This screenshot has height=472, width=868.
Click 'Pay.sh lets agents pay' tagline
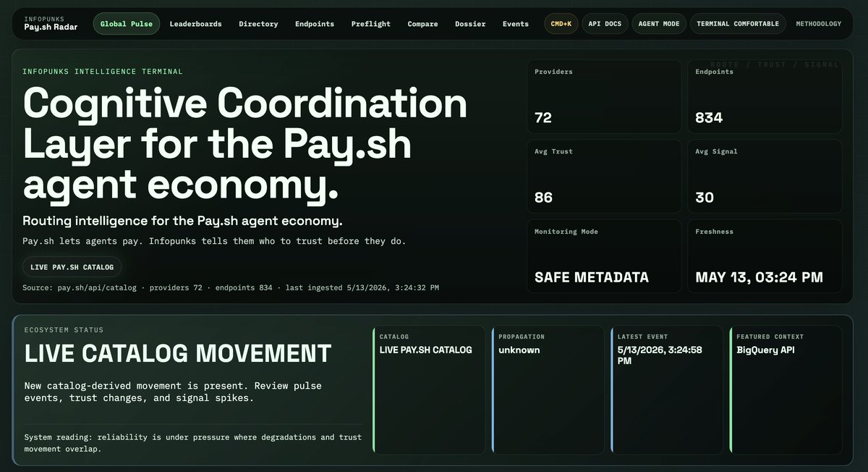214,241
